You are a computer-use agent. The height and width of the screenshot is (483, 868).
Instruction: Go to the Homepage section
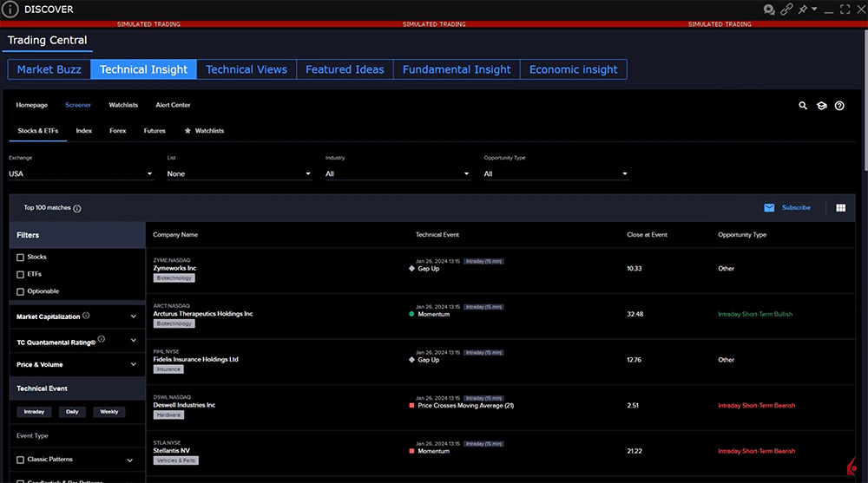tap(31, 105)
